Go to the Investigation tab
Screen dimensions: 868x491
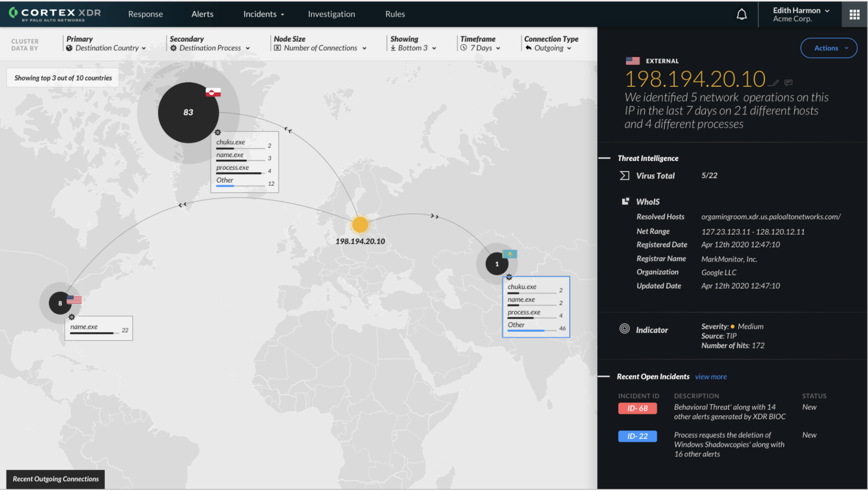pos(331,14)
